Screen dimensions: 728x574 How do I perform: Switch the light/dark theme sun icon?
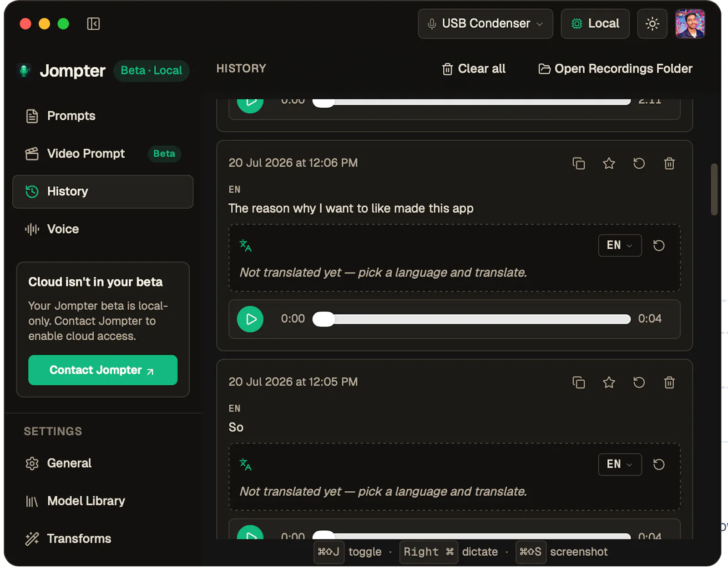(652, 24)
